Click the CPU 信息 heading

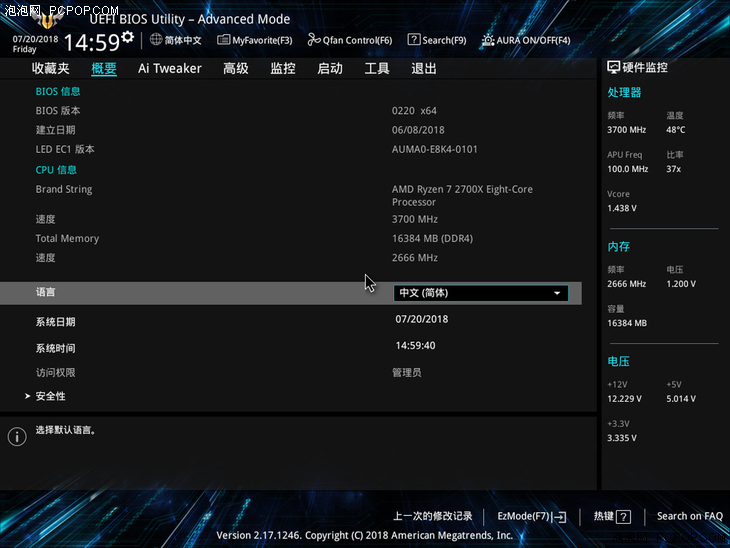tap(56, 170)
